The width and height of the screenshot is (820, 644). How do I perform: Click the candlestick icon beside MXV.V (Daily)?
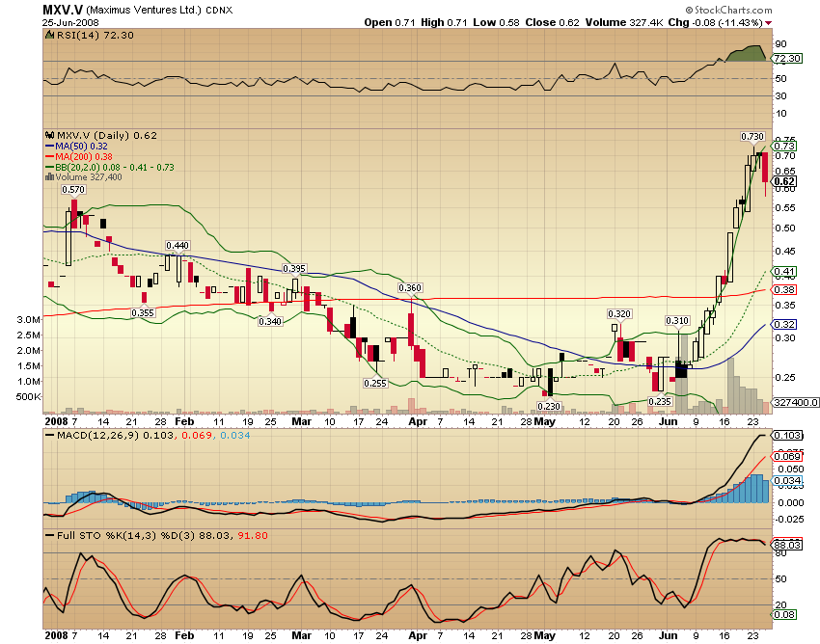[50, 135]
